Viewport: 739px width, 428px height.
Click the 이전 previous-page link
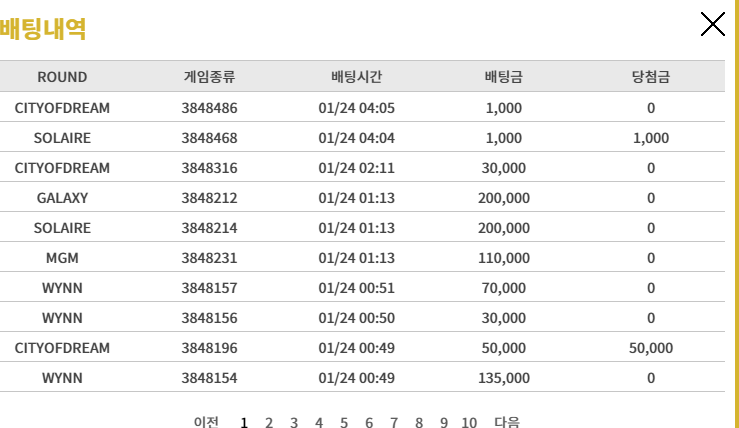206,422
